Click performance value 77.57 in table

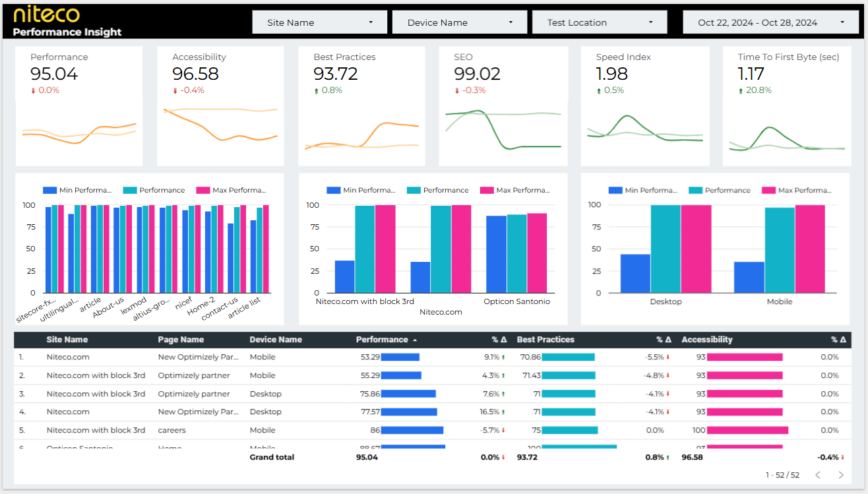(370, 412)
